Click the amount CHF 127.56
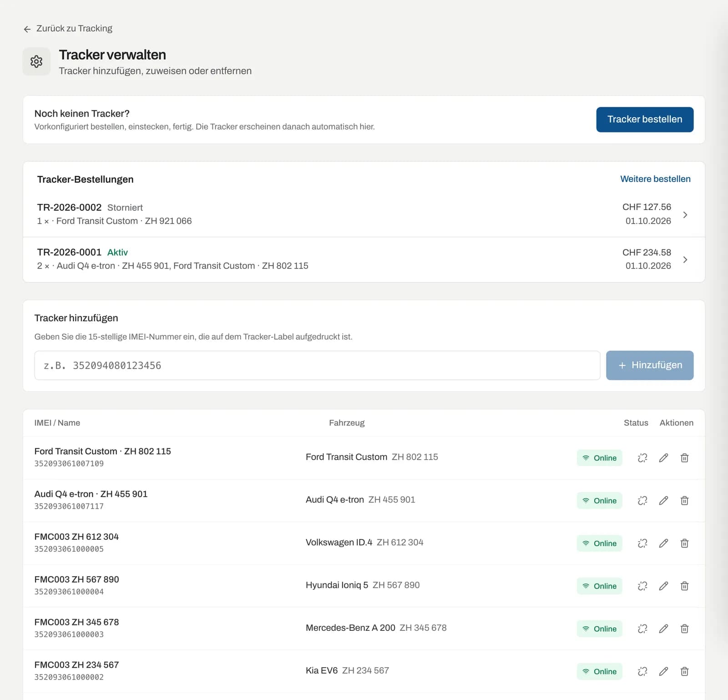 647,207
